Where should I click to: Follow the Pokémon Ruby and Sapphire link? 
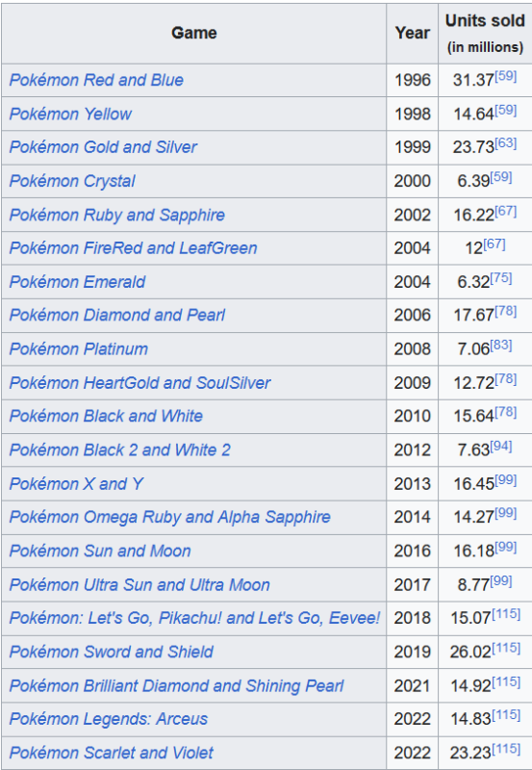click(x=116, y=215)
